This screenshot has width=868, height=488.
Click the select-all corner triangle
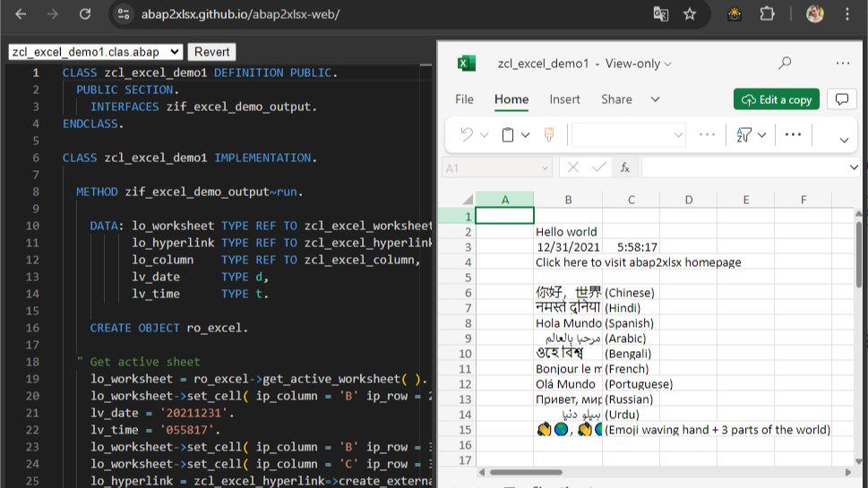point(468,199)
